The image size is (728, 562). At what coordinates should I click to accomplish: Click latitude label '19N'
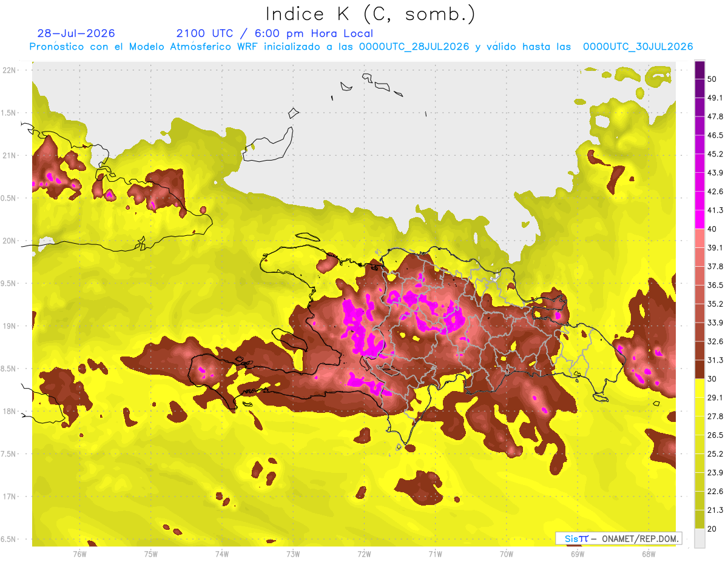pos(10,326)
